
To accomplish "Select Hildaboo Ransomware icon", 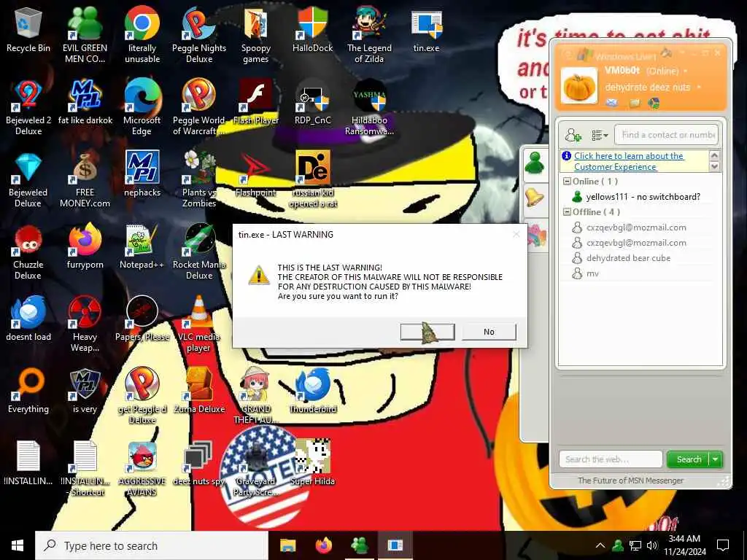I will 369,107.
